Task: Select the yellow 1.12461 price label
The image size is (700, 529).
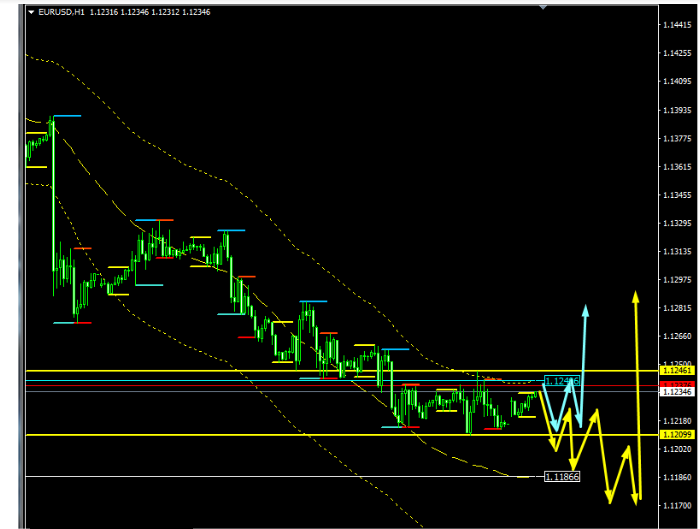Action: pos(676,371)
